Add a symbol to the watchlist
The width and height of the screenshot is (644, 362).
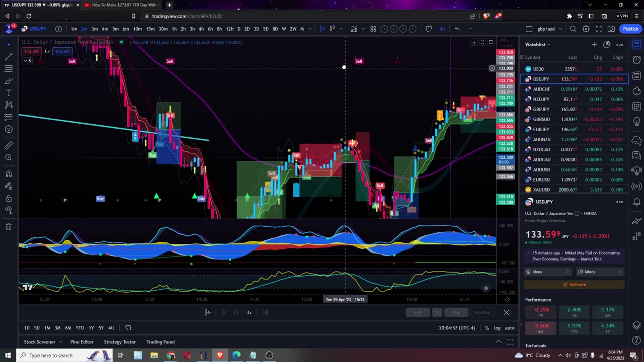594,45
